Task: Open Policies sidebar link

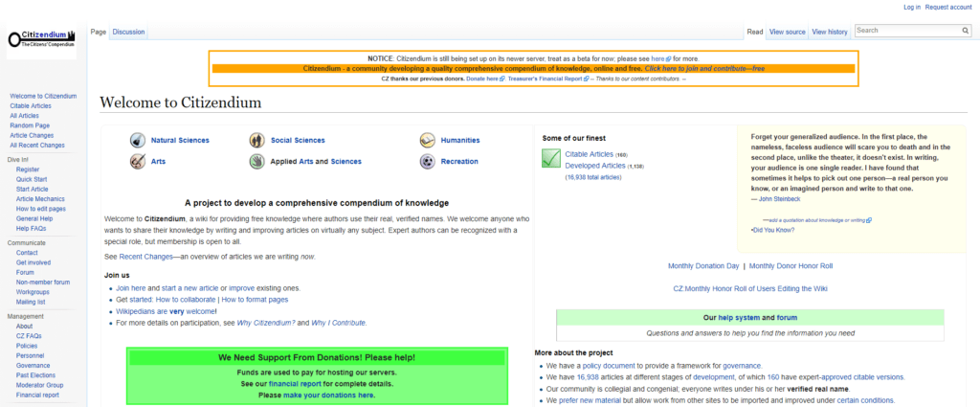Action: (x=27, y=346)
